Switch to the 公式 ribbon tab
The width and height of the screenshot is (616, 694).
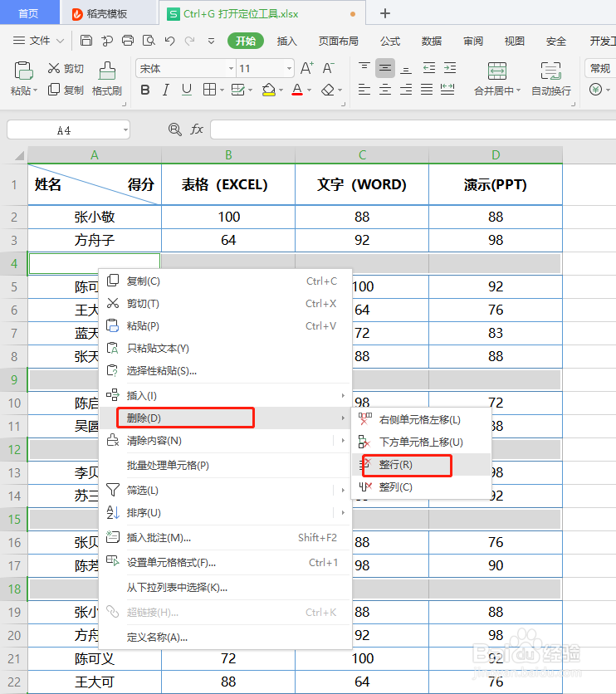click(390, 42)
